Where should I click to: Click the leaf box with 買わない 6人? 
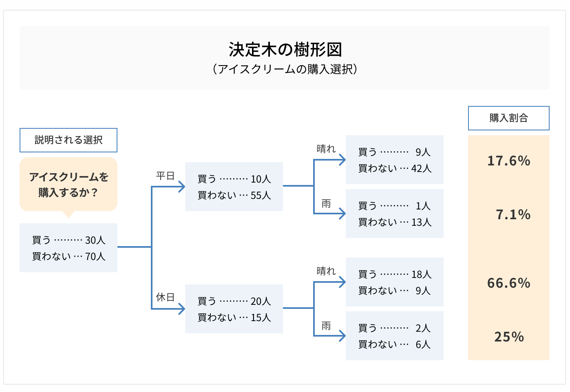(x=394, y=336)
